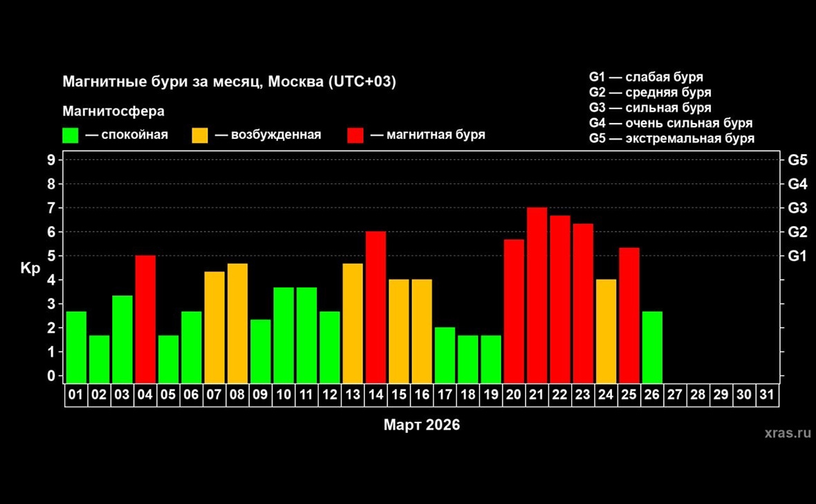This screenshot has width=816, height=504.
Task: Select the green bar above date 01
Action: pyautogui.click(x=76, y=346)
